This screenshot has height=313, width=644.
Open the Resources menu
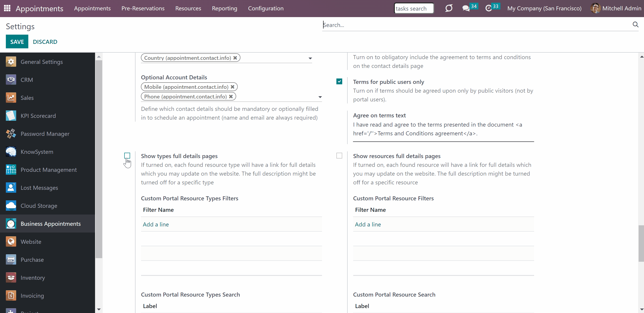[x=188, y=8]
